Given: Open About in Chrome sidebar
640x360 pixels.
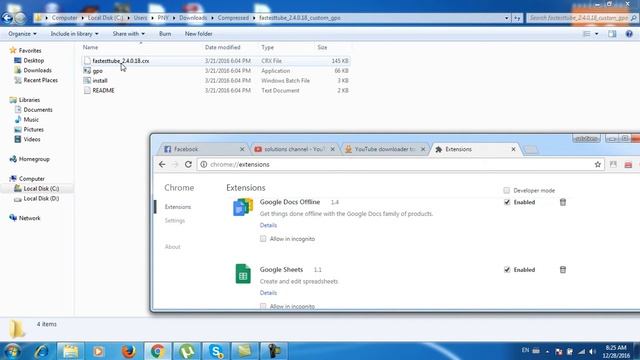Looking at the screenshot, I should [172, 247].
